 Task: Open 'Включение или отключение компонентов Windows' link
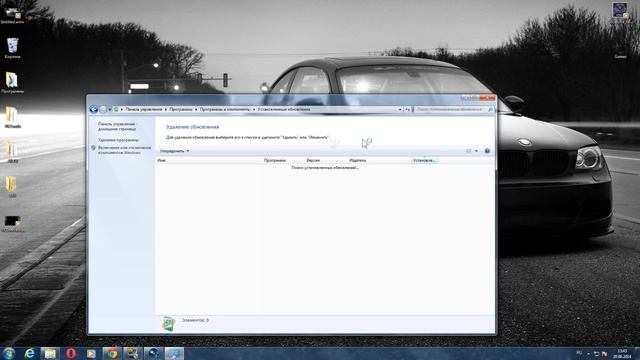124,150
